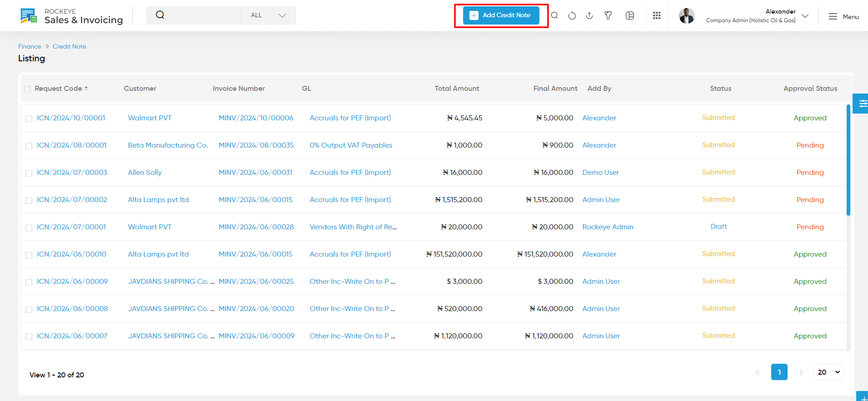868x401 pixels.
Task: Click the plus icon inside Add Credit Note
Action: pos(474,15)
